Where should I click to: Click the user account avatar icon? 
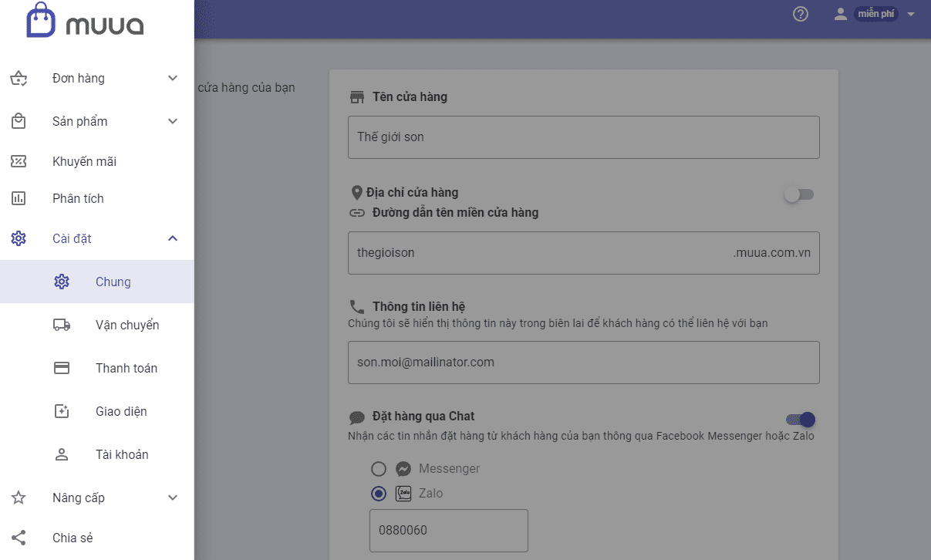[841, 14]
